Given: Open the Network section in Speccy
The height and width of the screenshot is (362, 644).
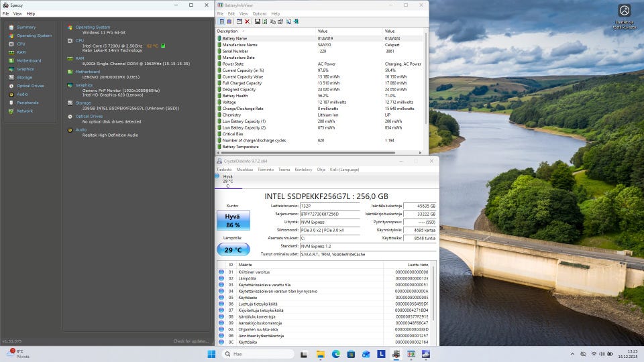Looking at the screenshot, I should point(25,111).
